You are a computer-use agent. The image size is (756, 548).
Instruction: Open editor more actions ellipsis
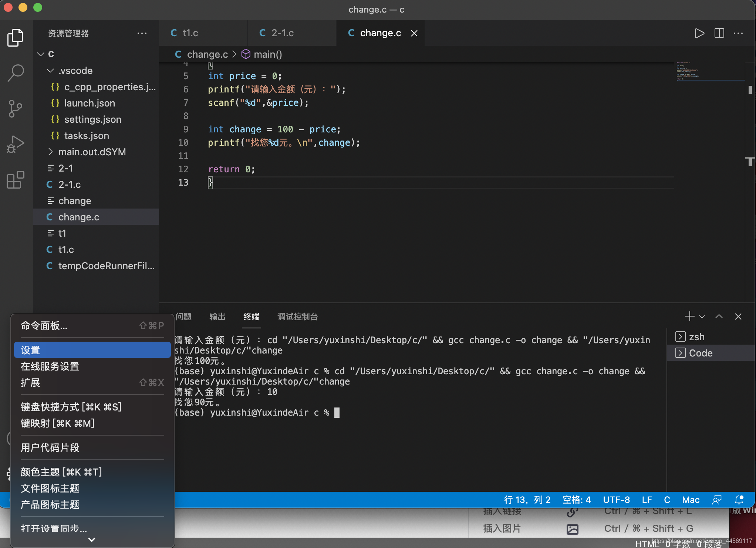pyautogui.click(x=738, y=33)
